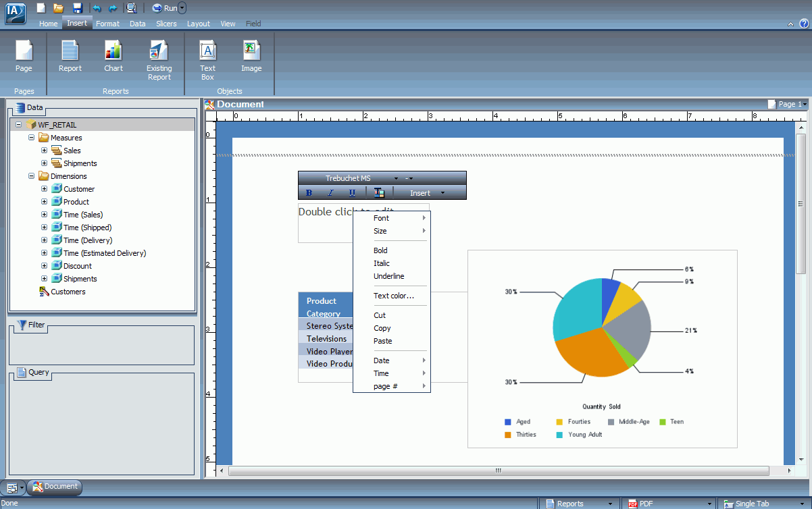
Task: Choose Copy from the context menu
Action: coord(392,328)
